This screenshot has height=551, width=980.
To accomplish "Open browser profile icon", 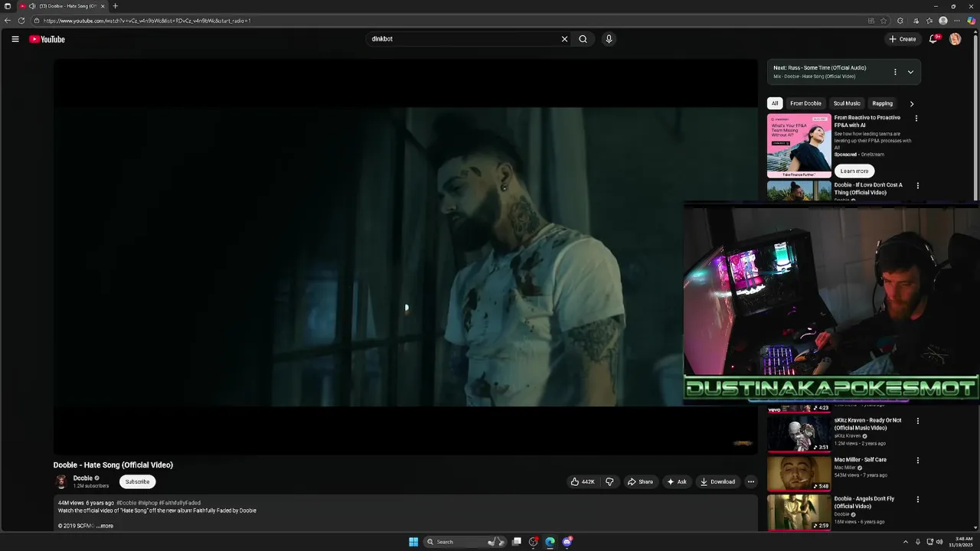I will (943, 21).
